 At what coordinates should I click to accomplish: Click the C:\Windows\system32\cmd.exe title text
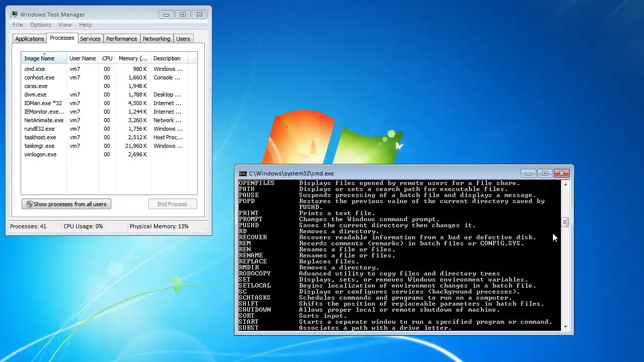(x=291, y=173)
